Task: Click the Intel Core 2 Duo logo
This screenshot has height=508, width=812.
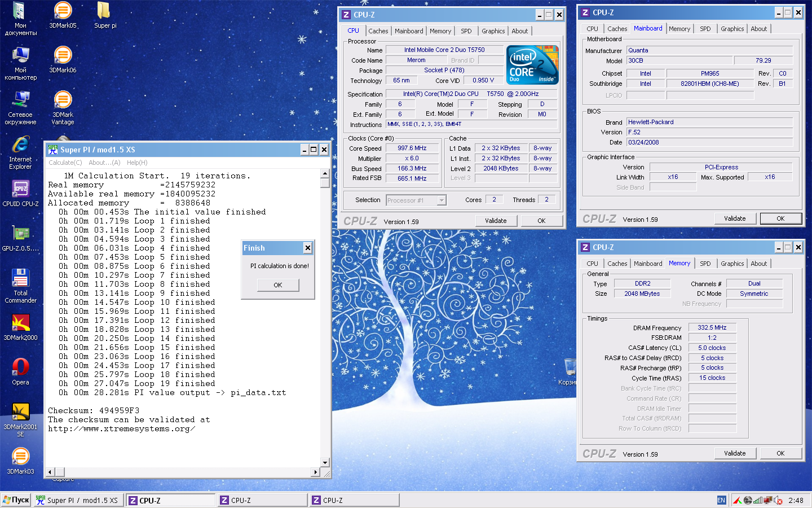Action: pos(533,65)
